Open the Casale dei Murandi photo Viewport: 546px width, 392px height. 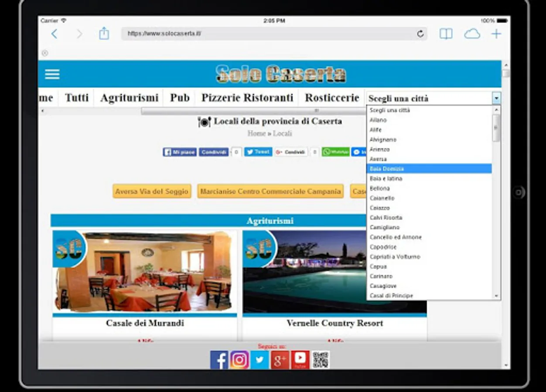pos(144,272)
